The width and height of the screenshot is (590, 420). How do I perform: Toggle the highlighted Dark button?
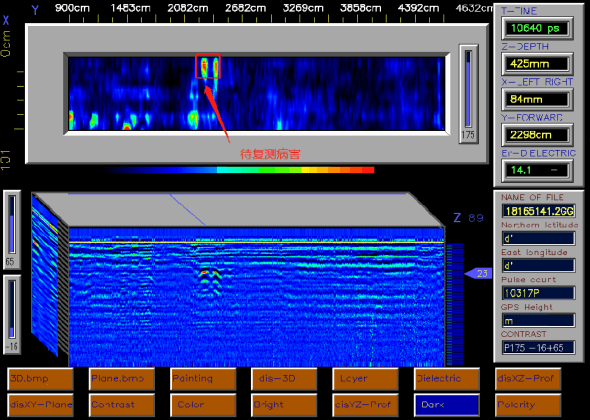tap(447, 405)
